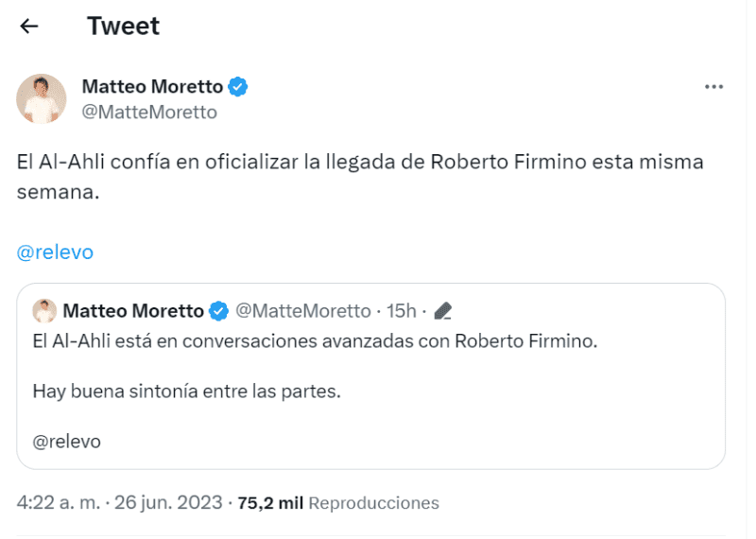Click the @MatteMoretto handle in the quoted tweet
The width and height of the screenshot is (756, 539).
tap(302, 310)
